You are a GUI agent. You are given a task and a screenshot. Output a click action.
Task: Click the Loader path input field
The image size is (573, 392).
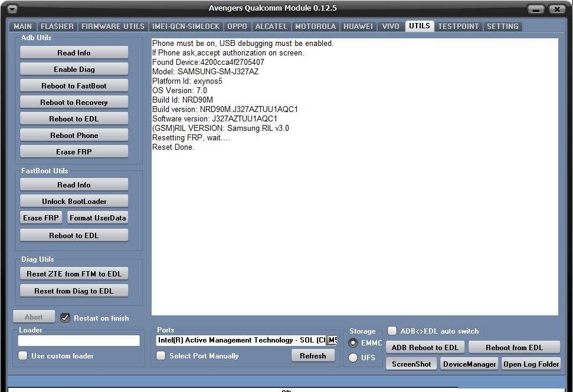coord(79,341)
